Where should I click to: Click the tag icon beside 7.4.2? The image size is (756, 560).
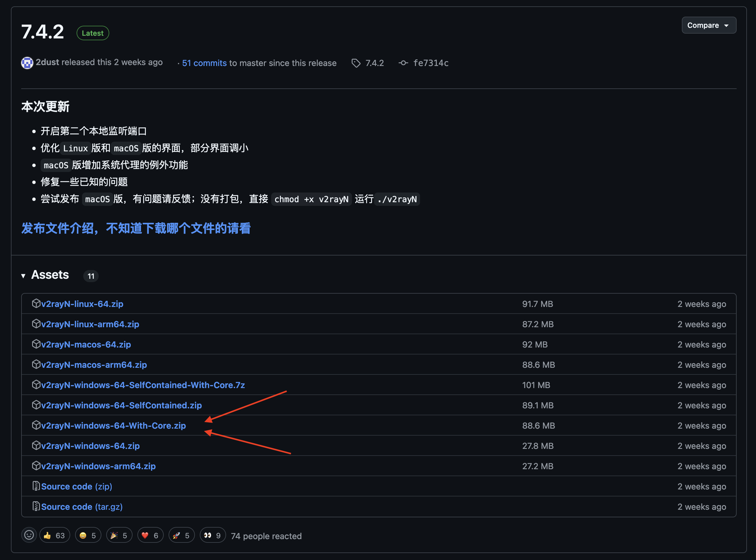click(356, 63)
